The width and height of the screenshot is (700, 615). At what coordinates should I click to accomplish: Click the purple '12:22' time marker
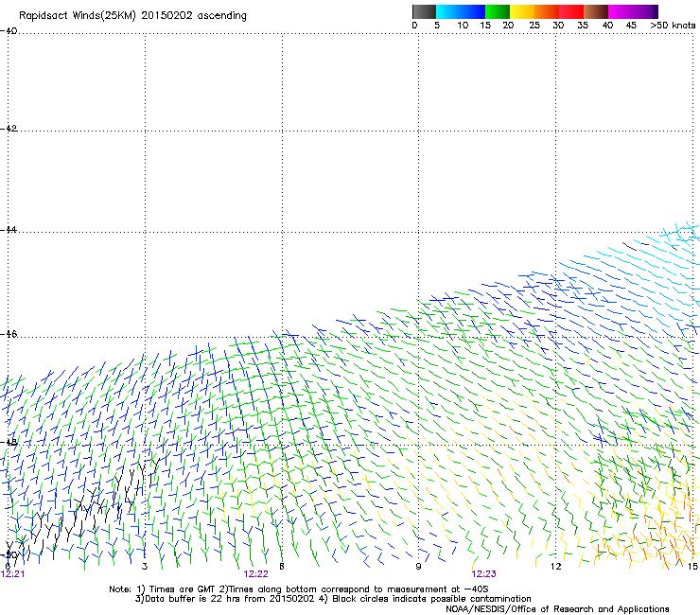coord(255,574)
